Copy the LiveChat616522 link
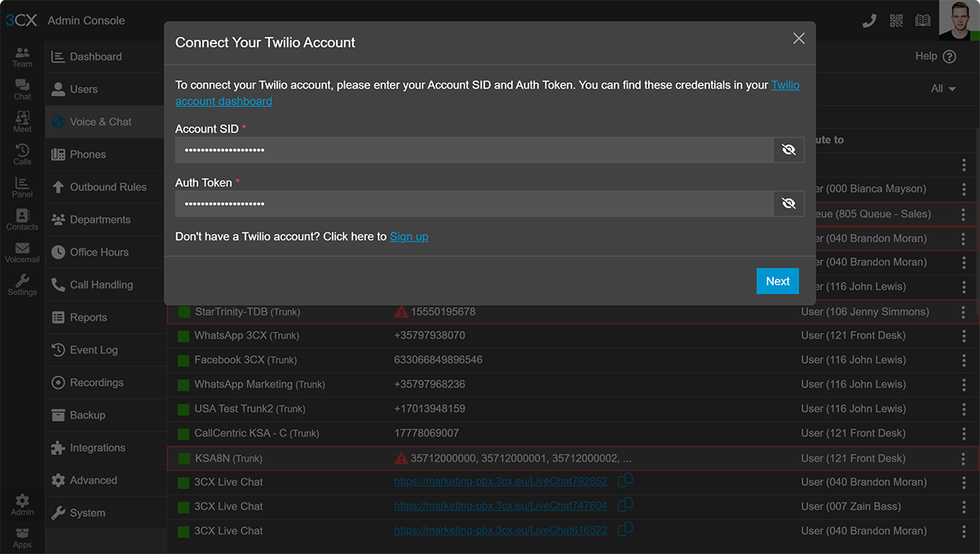Image resolution: width=980 pixels, height=554 pixels. click(x=625, y=530)
